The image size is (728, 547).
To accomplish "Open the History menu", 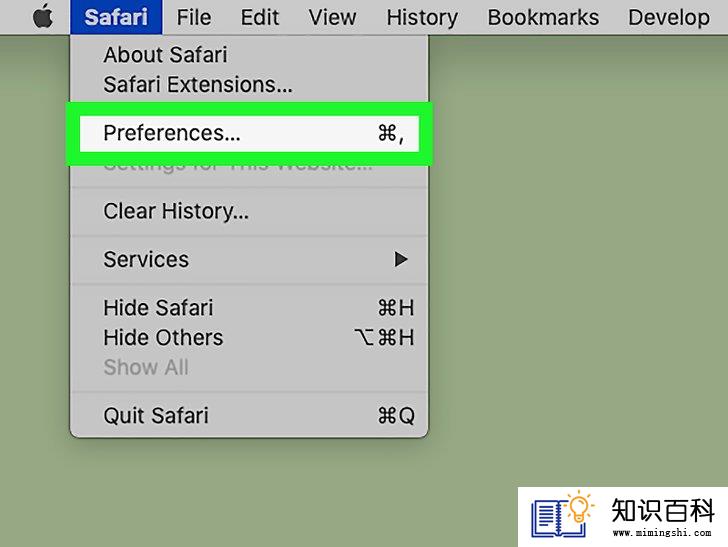I will (422, 17).
